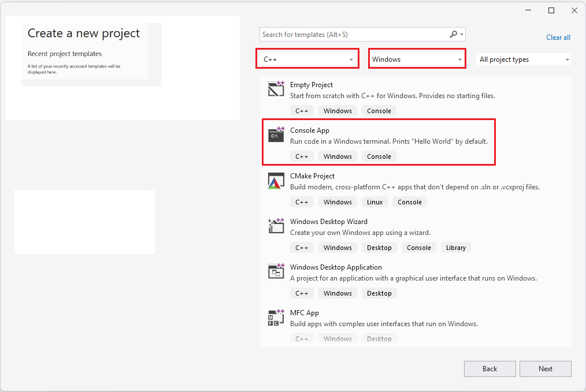Select the Library tag under Windows Desktop Wizard
The image size is (586, 392).
[x=455, y=247]
